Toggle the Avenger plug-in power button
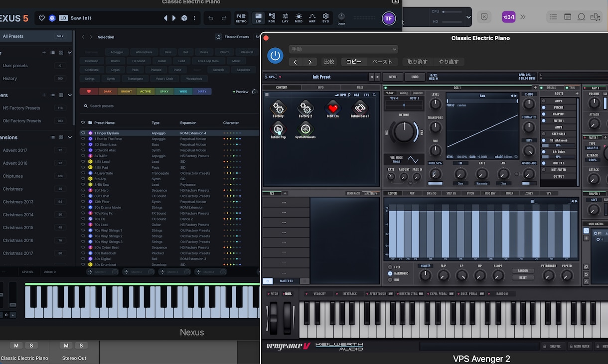Image resolution: width=608 pixels, height=364 pixels. click(275, 56)
